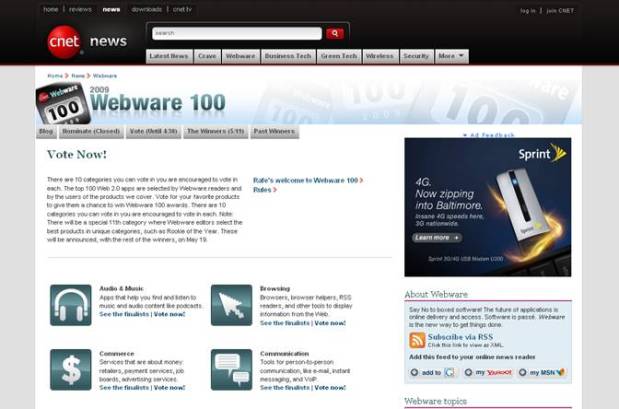See the finalists for Commerce
619x409 pixels.
click(124, 388)
